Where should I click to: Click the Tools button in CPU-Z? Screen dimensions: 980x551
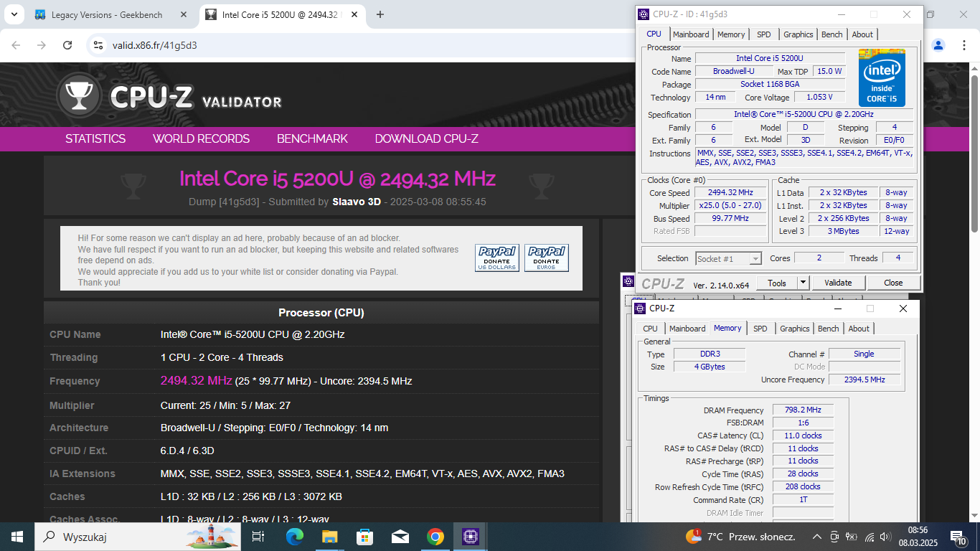click(777, 283)
